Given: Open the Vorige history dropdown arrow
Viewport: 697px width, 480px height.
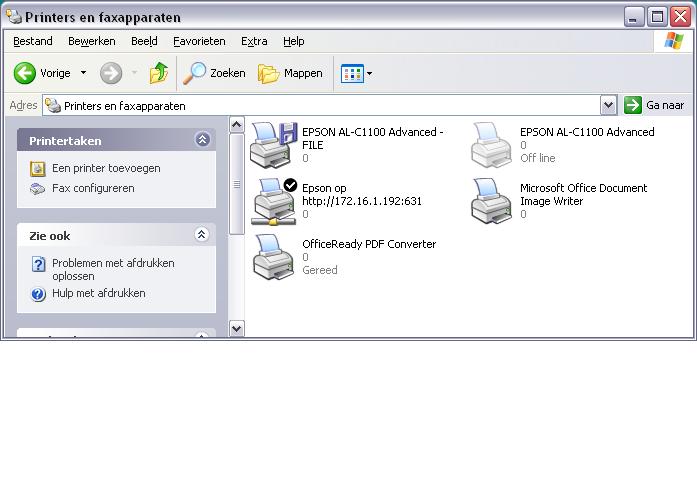Looking at the screenshot, I should click(83, 72).
